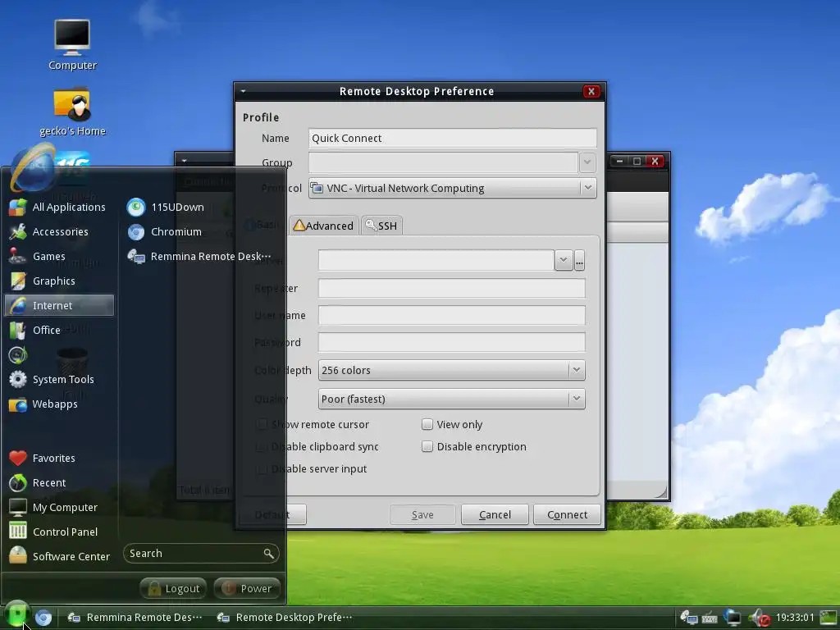Switch to Remote Desktop Preference taskbar entry
The width and height of the screenshot is (840, 630).
[285, 618]
